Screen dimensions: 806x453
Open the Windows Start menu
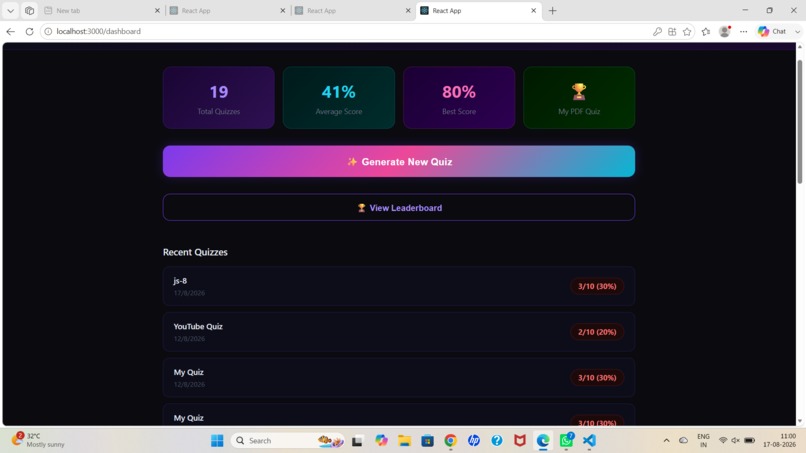click(x=217, y=441)
